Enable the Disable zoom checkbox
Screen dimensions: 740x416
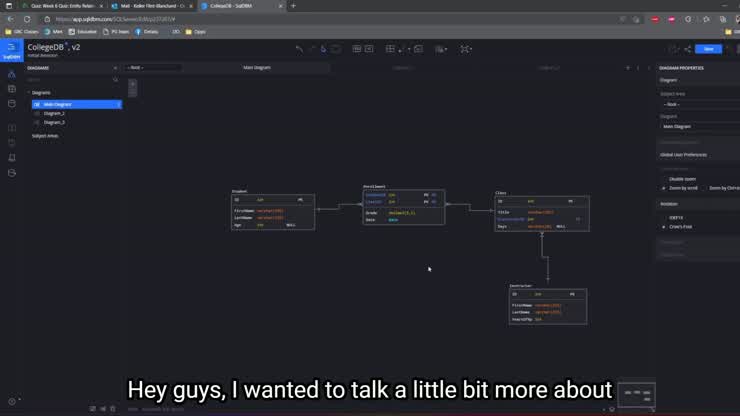[x=664, y=179]
